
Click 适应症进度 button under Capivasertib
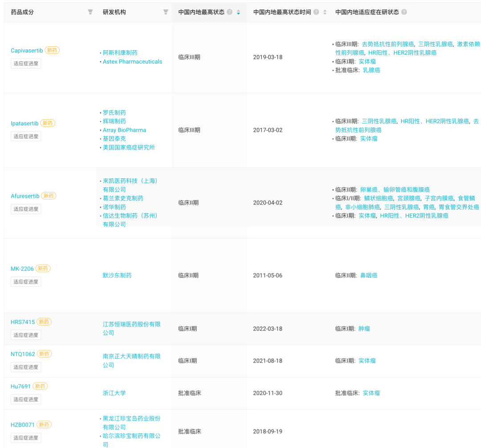coord(26,64)
